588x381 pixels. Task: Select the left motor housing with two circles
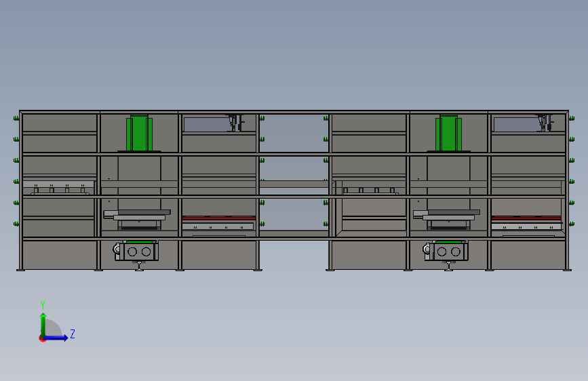[139, 252]
